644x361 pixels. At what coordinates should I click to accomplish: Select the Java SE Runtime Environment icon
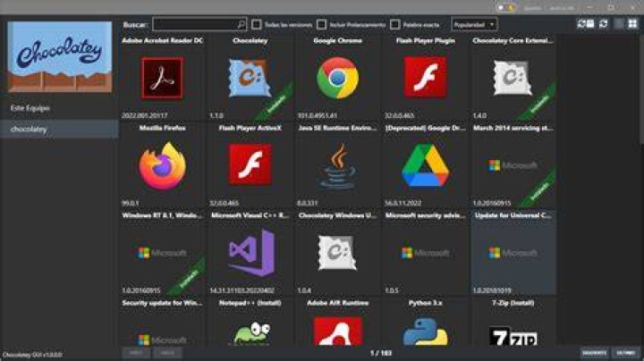337,165
